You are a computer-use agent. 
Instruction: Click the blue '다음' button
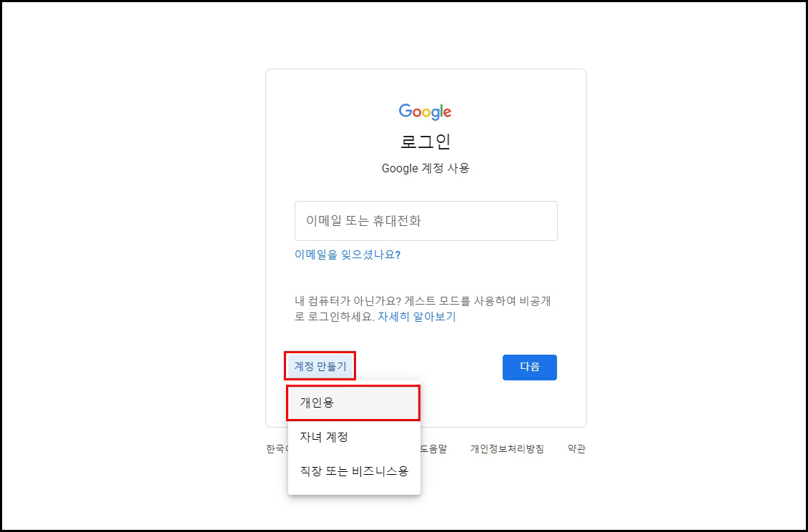click(x=530, y=367)
